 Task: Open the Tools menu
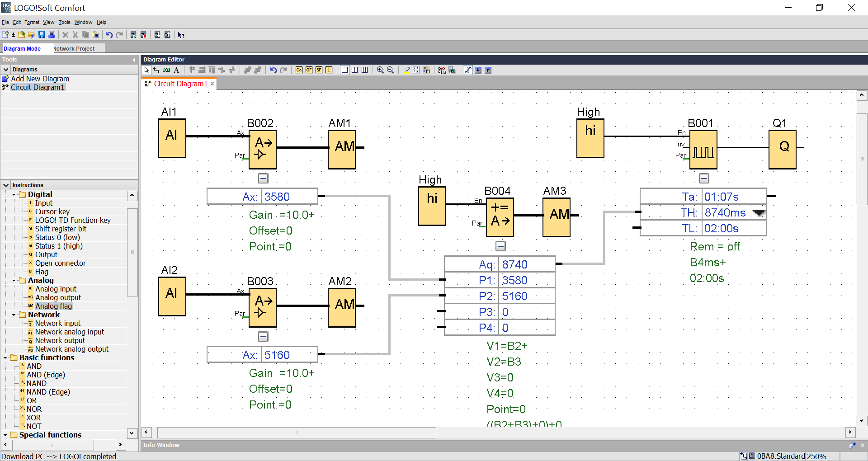tap(64, 22)
